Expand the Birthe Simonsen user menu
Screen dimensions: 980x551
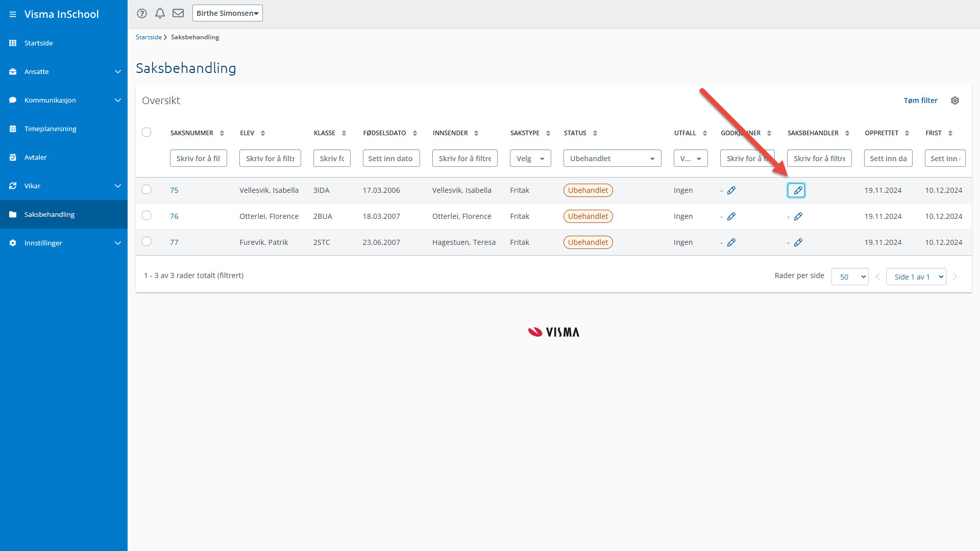click(x=227, y=13)
